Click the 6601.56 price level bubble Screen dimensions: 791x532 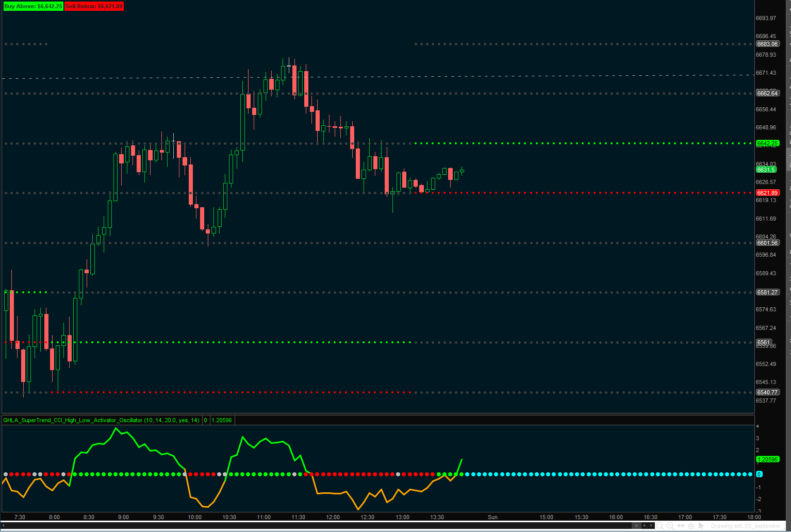tap(767, 243)
